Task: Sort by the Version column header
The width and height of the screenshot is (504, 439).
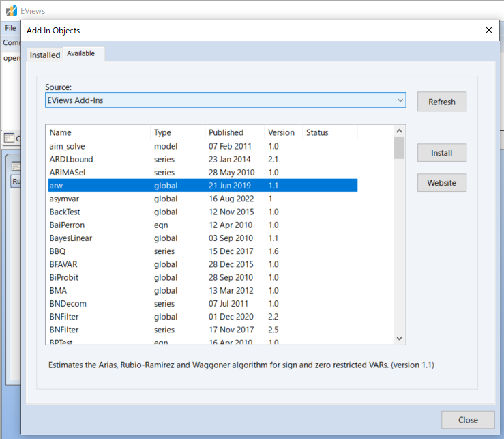Action: point(282,132)
